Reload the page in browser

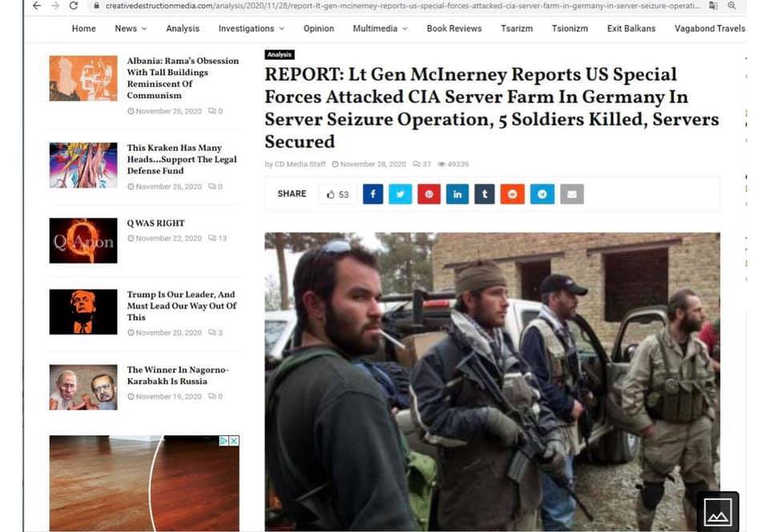point(74,6)
